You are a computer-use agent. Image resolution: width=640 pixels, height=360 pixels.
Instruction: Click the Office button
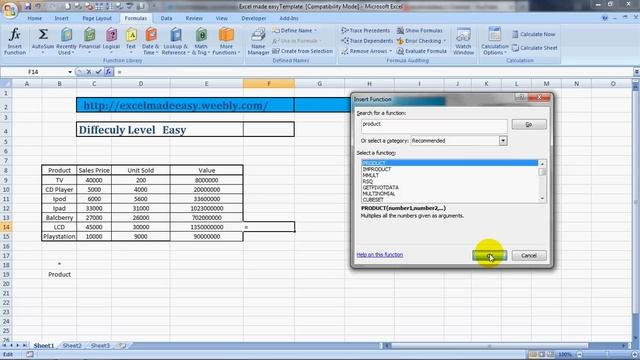click(x=10, y=10)
